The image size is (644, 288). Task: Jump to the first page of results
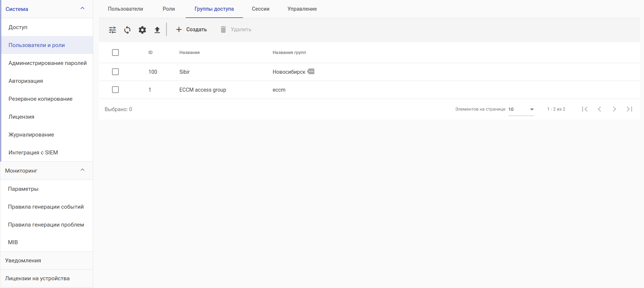point(585,109)
